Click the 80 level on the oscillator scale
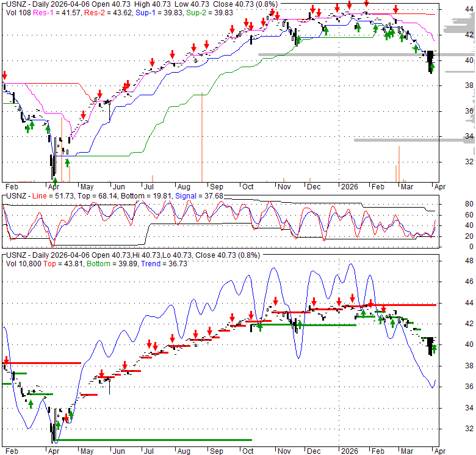The image size is (476, 455). coord(469,203)
